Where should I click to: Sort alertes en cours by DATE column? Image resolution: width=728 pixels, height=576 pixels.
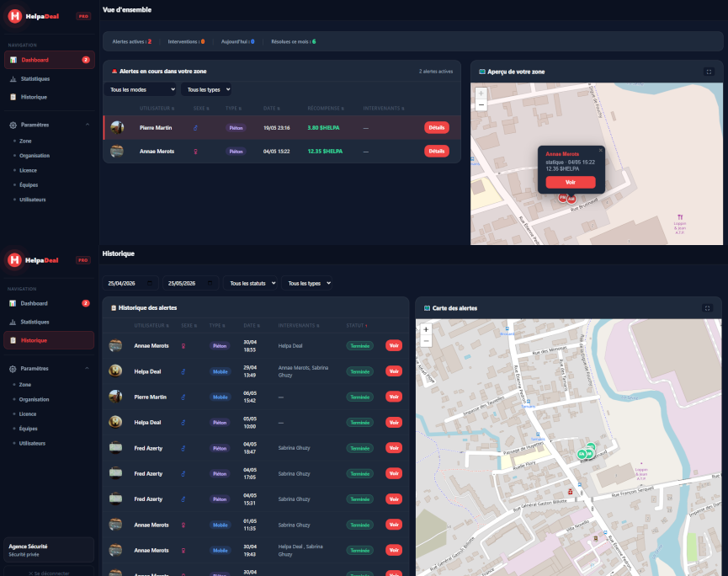[x=271, y=109]
